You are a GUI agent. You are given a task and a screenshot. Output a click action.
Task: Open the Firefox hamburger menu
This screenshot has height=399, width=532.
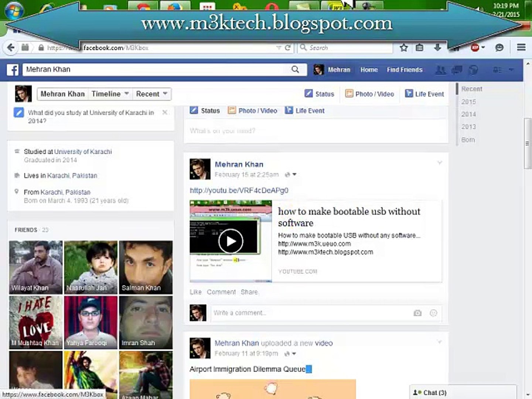[x=521, y=47]
